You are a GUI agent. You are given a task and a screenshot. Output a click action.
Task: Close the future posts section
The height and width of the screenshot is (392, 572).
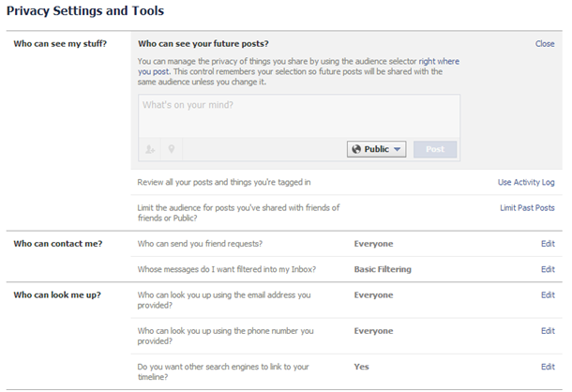[545, 44]
